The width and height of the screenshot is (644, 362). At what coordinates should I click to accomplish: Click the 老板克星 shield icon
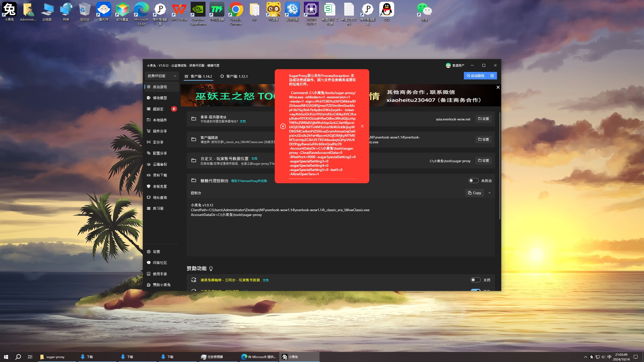pyautogui.click(x=149, y=186)
